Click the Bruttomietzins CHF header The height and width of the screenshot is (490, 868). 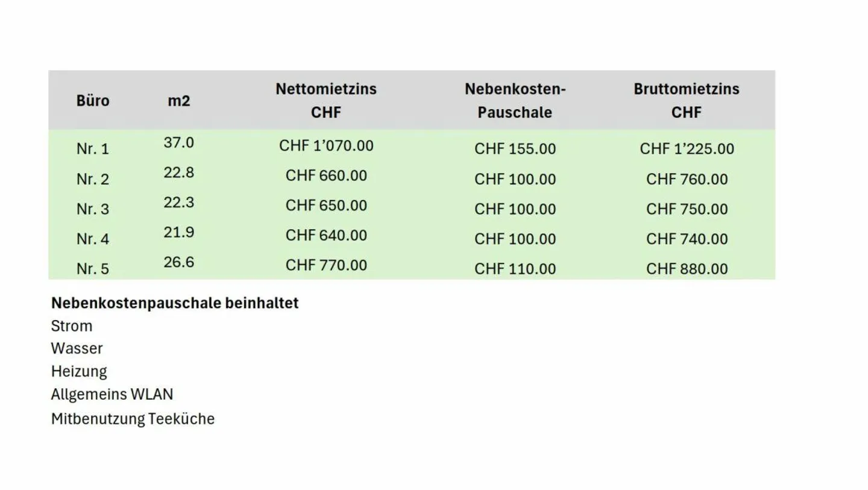coord(686,100)
